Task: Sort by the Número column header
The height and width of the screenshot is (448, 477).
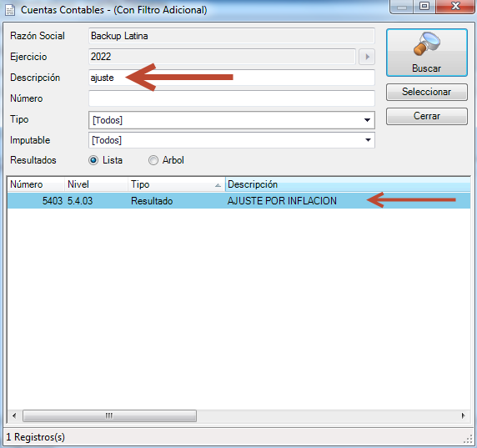Action: [x=36, y=184]
